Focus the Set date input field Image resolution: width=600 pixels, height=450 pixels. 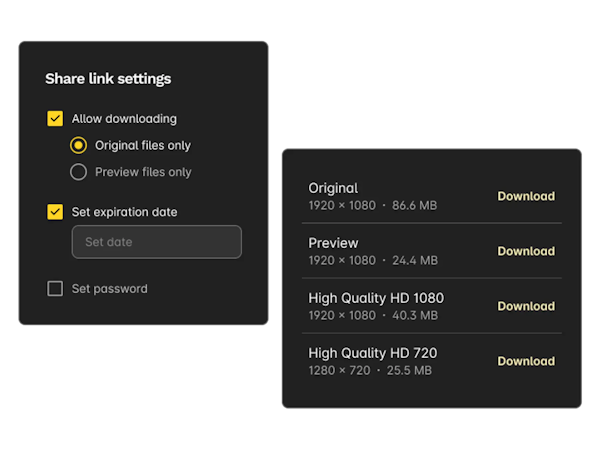[156, 242]
